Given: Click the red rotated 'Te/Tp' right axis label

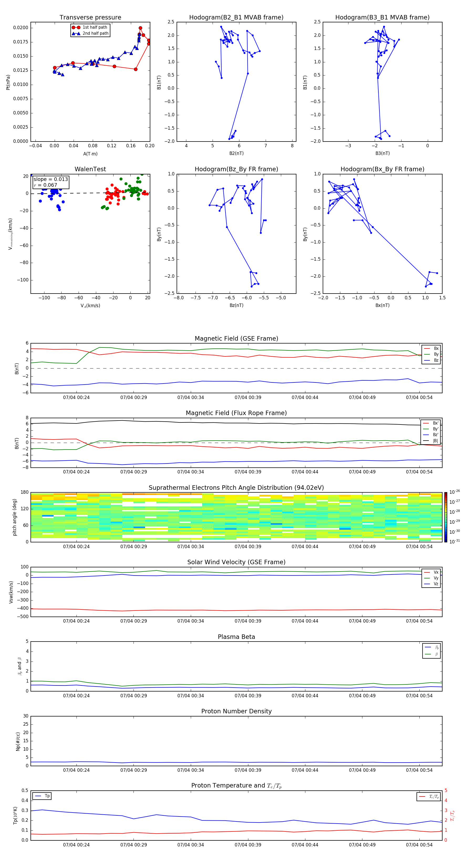Looking at the screenshot, I should [453, 815].
